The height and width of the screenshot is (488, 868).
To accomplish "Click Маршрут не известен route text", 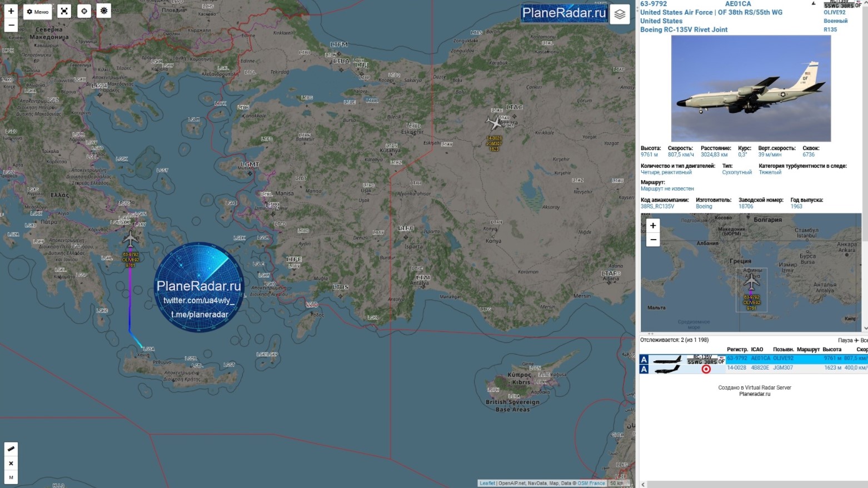I will coord(667,188).
